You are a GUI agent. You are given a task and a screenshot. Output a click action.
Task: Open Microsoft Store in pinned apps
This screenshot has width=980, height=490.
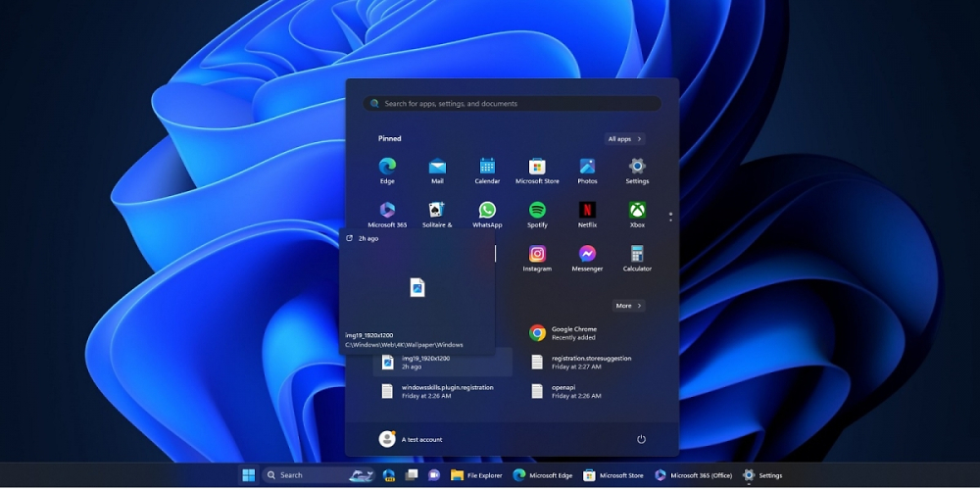[537, 171]
